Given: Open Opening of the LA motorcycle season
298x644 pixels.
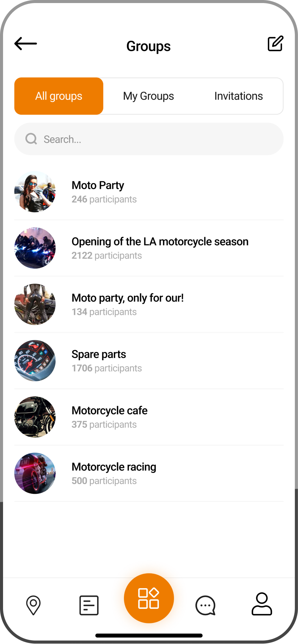Looking at the screenshot, I should point(160,241).
